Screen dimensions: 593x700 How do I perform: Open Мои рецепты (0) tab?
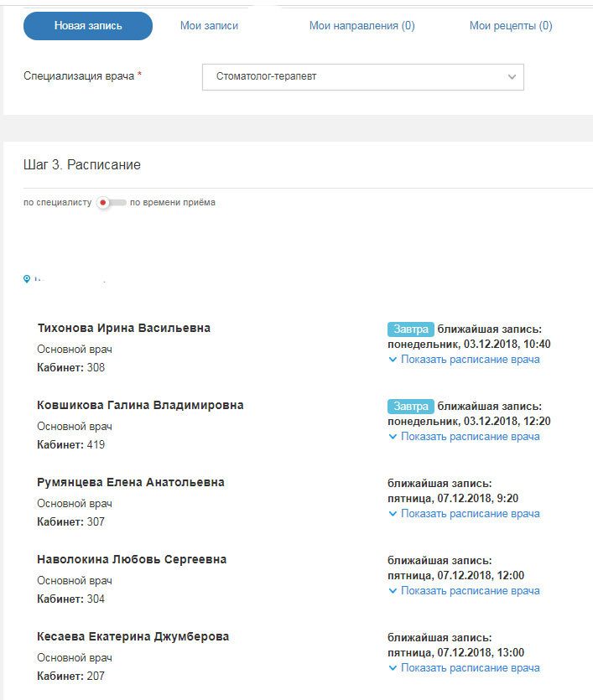coord(511,26)
